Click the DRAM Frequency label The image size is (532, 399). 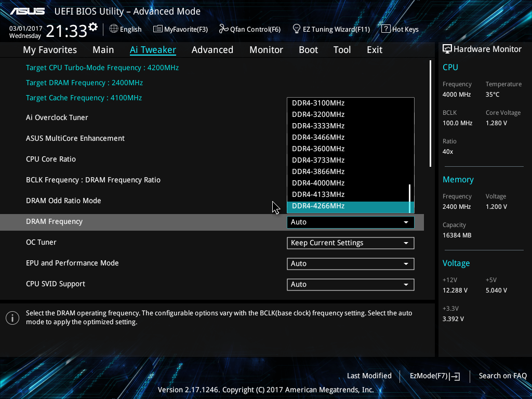click(x=54, y=221)
